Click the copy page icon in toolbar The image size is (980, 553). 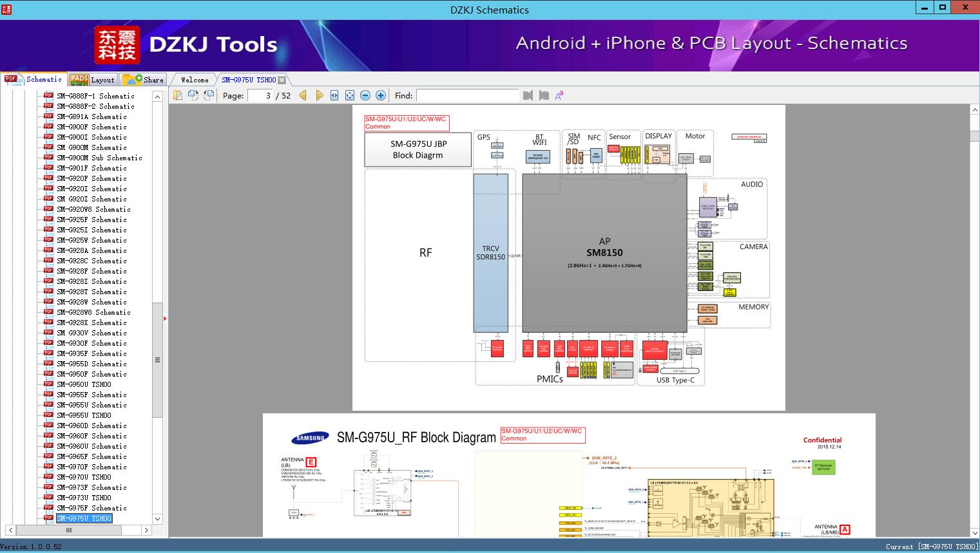[x=177, y=95]
